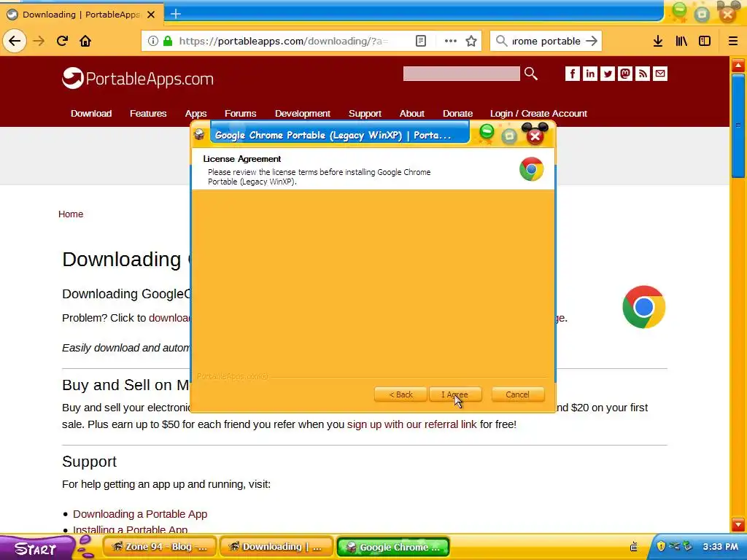Open the Forums menu item

click(x=240, y=113)
